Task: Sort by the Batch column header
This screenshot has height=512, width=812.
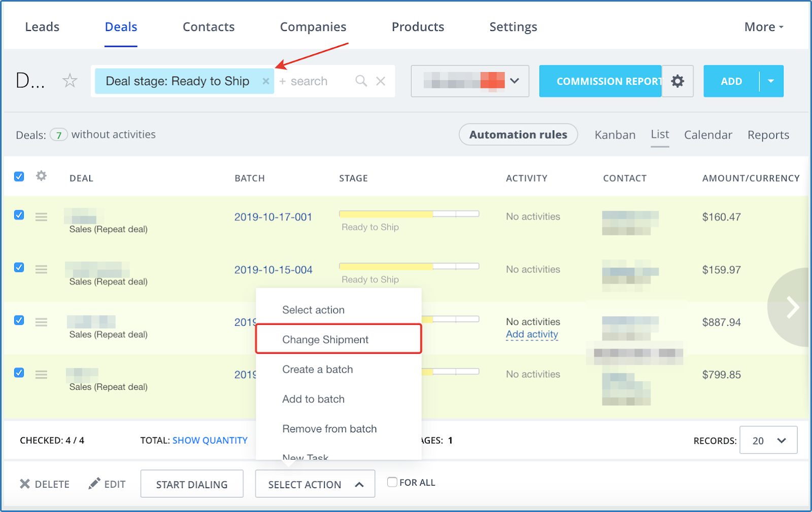Action: (250, 178)
